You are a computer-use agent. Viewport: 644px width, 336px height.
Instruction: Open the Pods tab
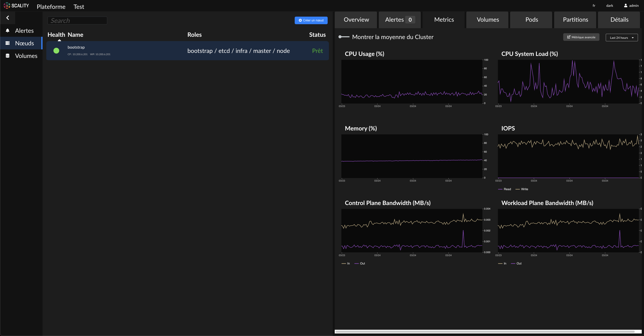532,20
